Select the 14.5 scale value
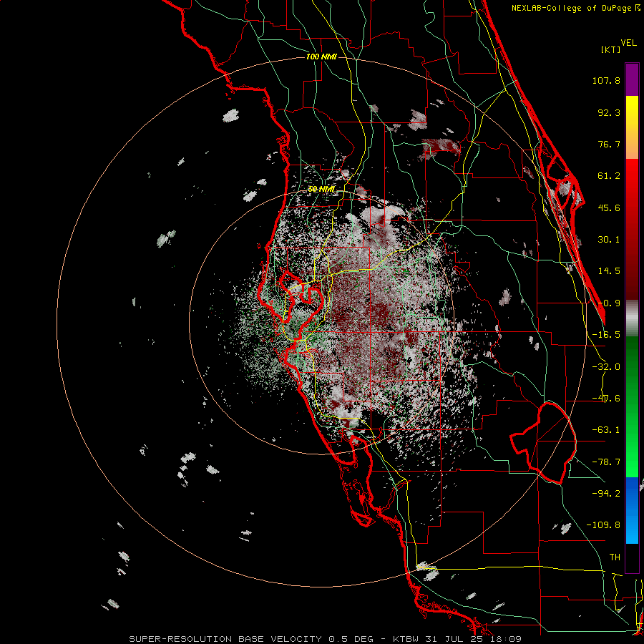The width and height of the screenshot is (644, 644). click(x=609, y=271)
